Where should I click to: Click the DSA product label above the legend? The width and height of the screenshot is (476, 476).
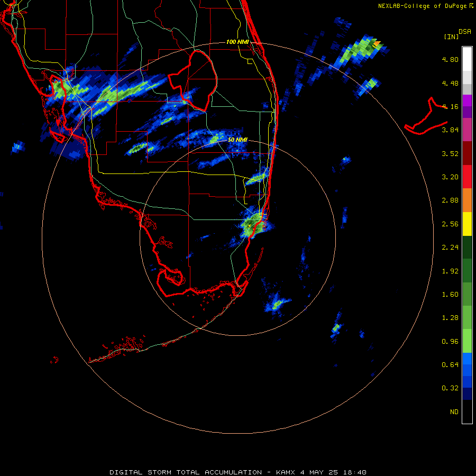465,32
